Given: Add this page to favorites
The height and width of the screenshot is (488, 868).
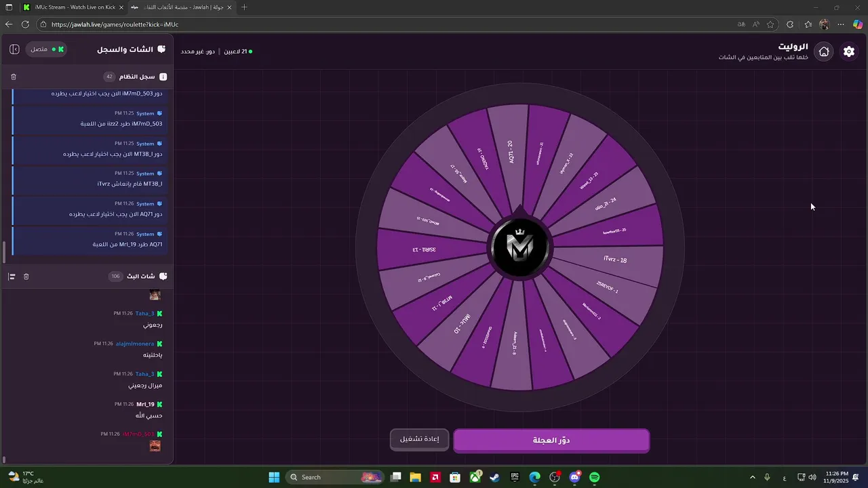Looking at the screenshot, I should tap(770, 24).
